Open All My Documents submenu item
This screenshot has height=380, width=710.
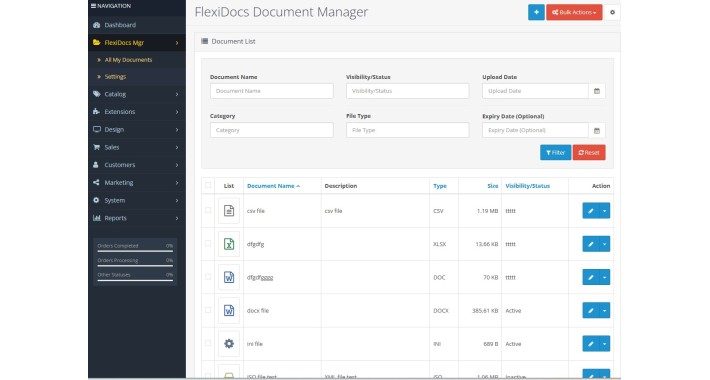(137, 60)
